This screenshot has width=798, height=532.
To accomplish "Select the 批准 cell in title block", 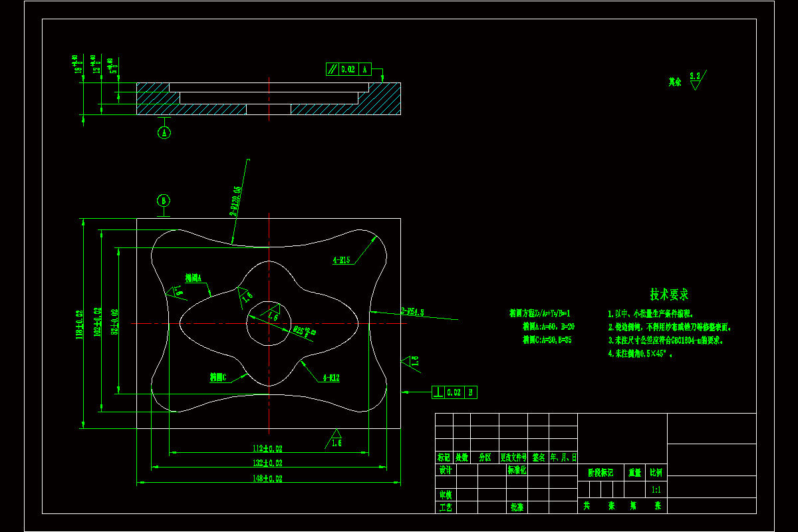I will click(x=517, y=507).
